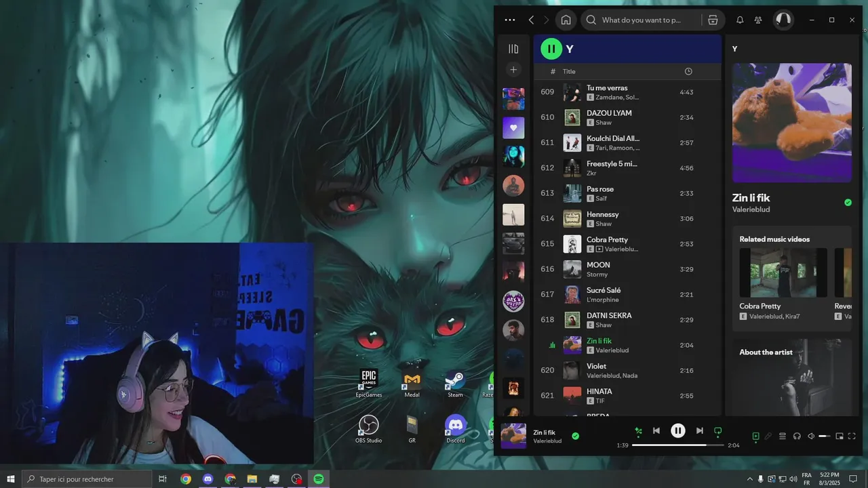Select the track 'DATNI SEKRA'

(x=627, y=320)
